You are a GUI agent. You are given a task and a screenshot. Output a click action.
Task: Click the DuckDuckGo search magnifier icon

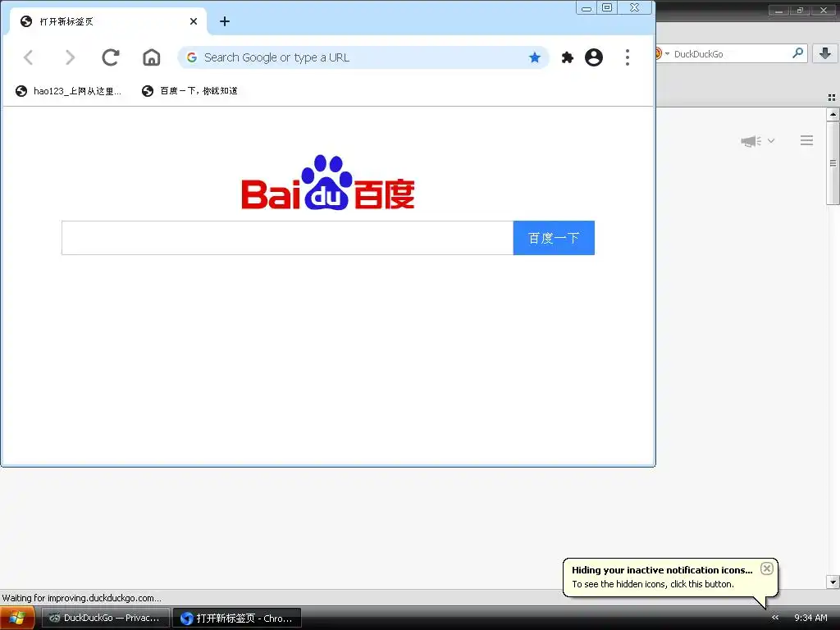tap(797, 53)
